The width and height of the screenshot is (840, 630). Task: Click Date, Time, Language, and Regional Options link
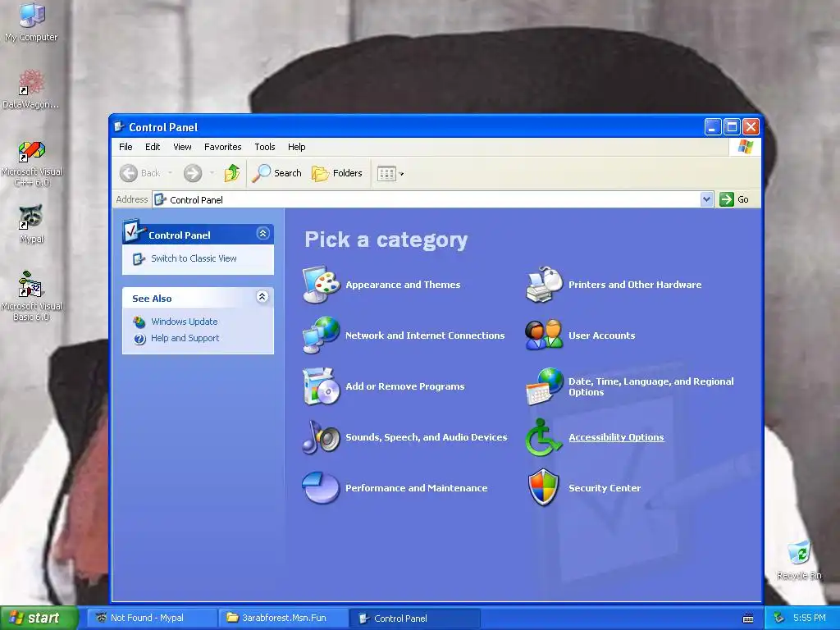(651, 386)
